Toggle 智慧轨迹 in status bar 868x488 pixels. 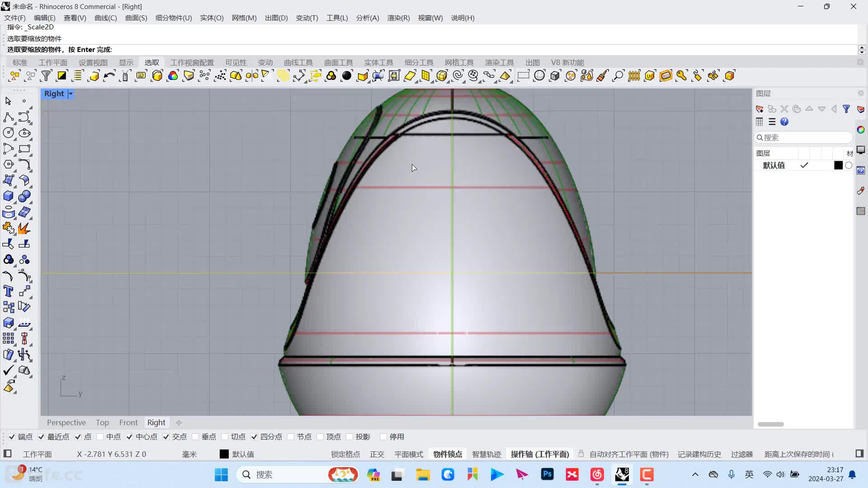click(x=486, y=454)
